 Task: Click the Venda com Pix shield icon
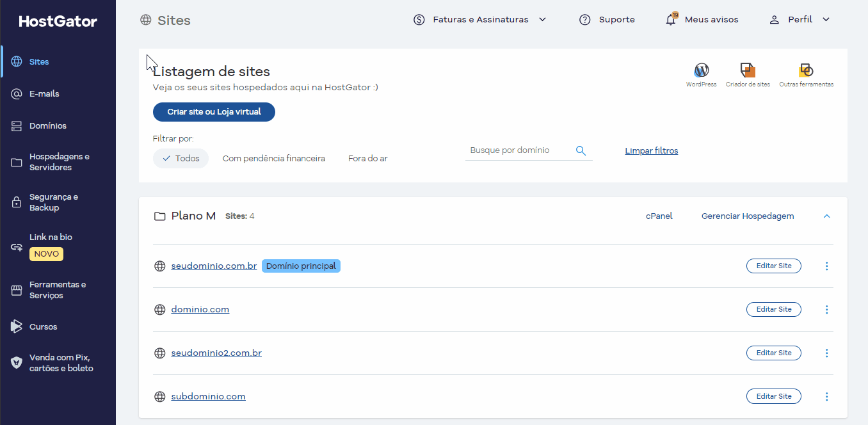pos(17,363)
